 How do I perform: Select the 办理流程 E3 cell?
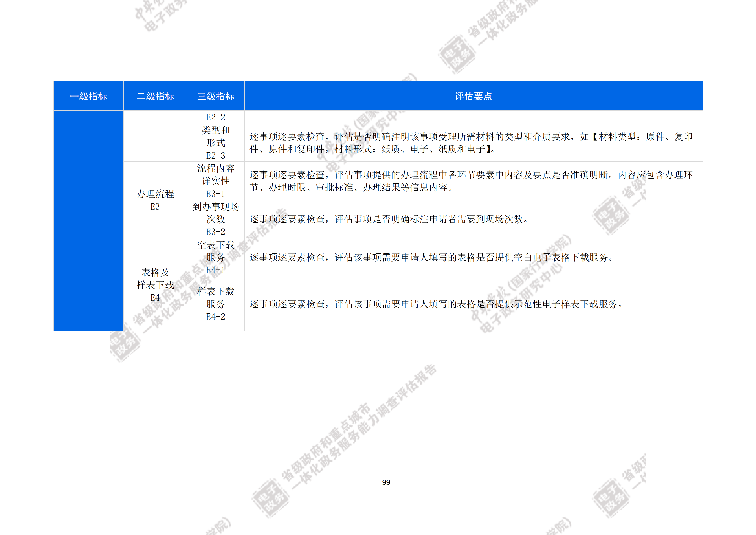(155, 200)
